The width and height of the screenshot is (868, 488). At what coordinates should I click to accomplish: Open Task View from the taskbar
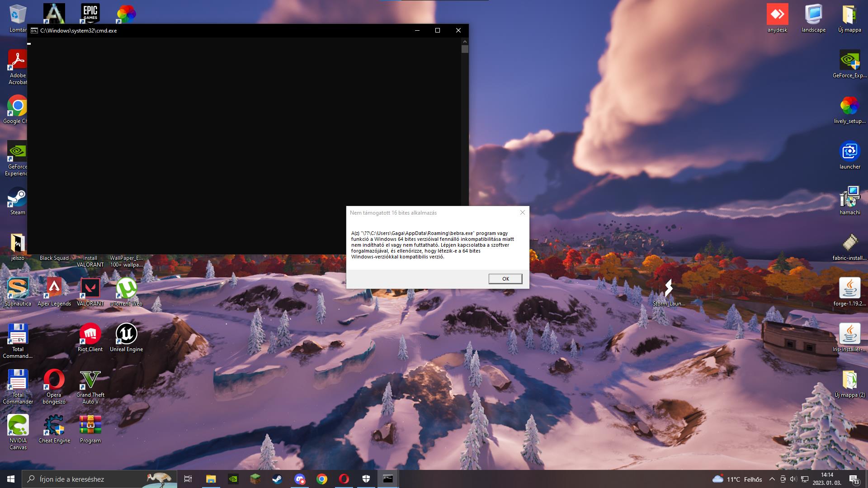188,479
